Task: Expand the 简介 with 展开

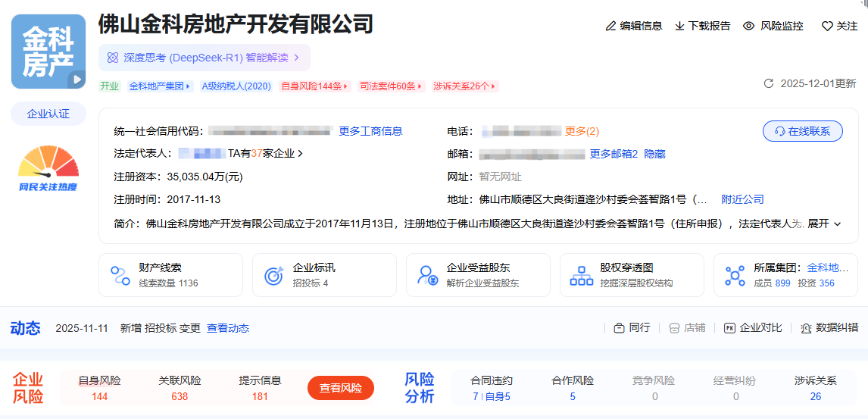Action: tap(824, 224)
